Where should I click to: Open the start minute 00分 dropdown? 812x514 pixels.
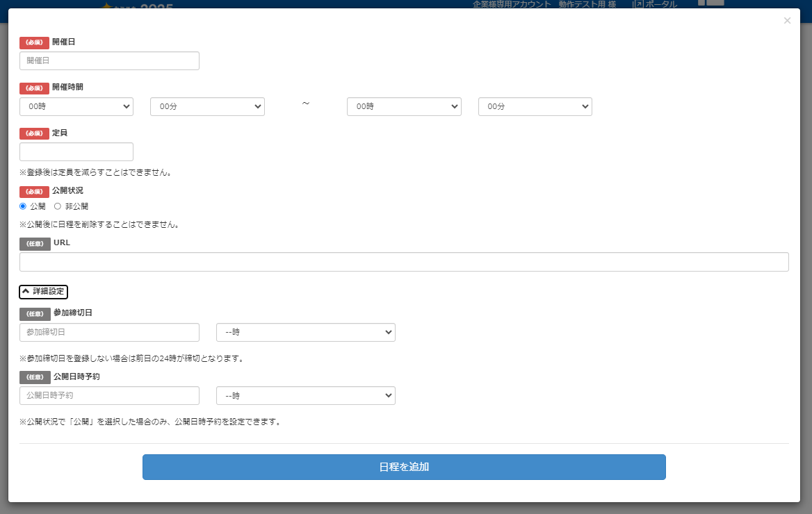207,107
